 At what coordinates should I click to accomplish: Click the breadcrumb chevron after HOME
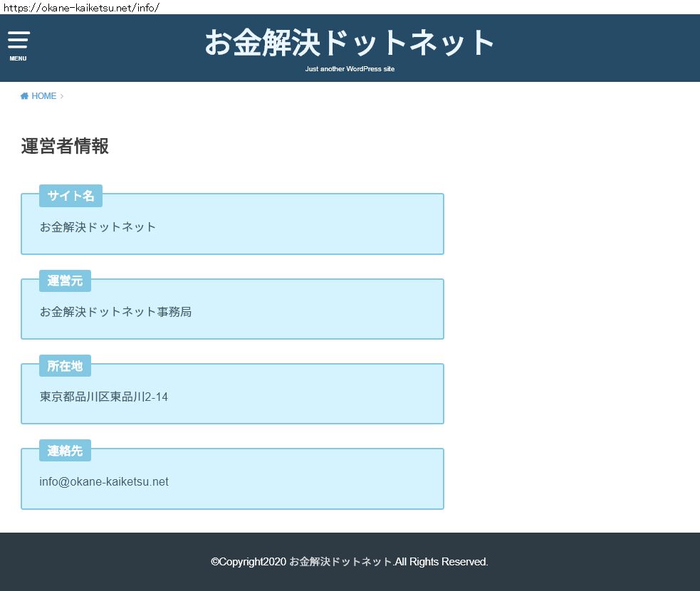click(x=62, y=96)
